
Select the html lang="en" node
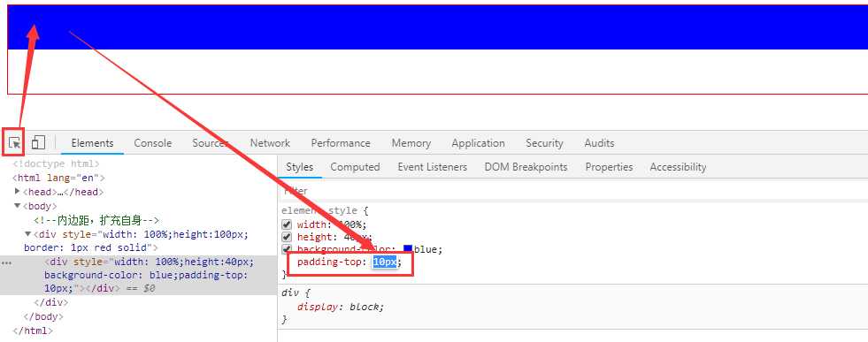(58, 178)
